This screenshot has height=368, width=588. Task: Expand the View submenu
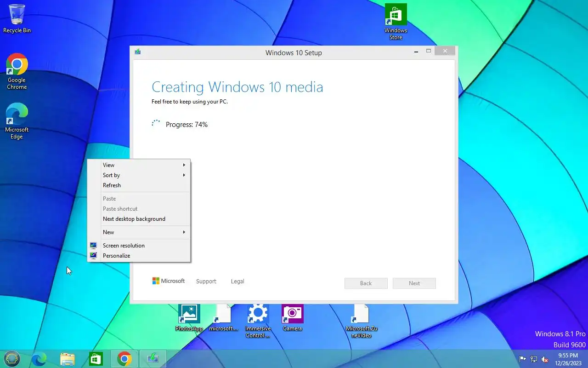point(139,165)
